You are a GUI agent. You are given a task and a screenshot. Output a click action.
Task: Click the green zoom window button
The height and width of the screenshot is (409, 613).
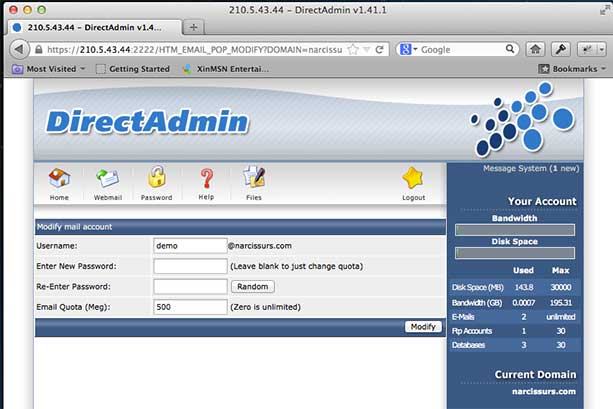tap(42, 10)
